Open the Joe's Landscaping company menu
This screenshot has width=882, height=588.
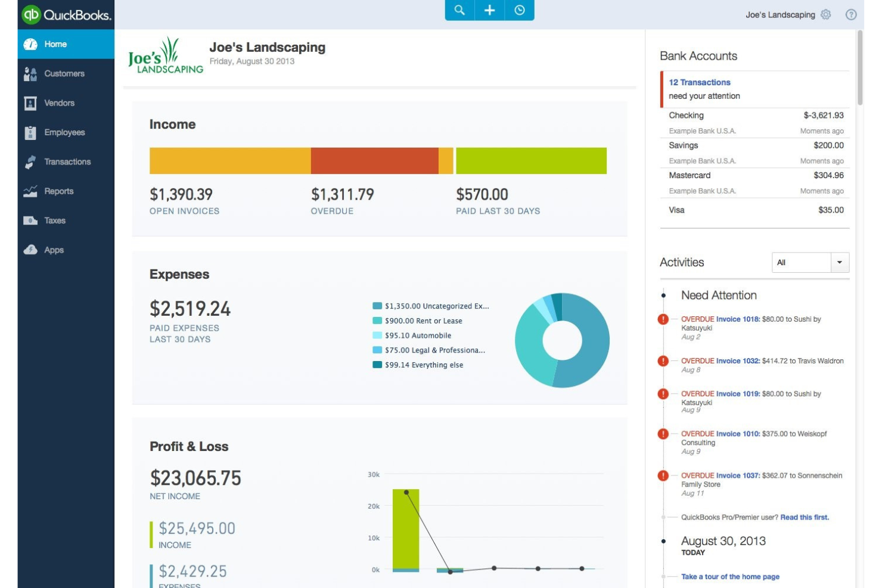click(x=779, y=14)
